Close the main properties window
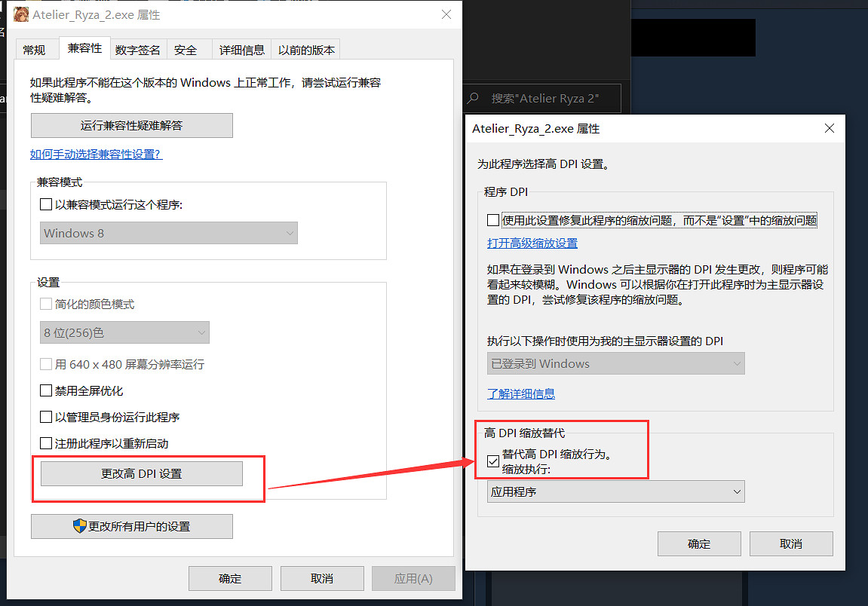Image resolution: width=868 pixels, height=606 pixels. [446, 15]
